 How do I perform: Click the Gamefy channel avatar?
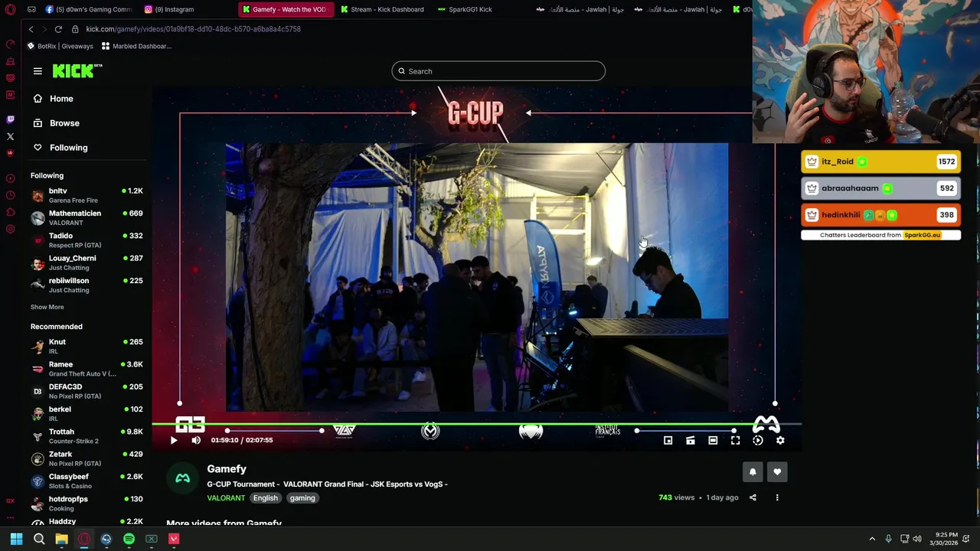coord(182,478)
